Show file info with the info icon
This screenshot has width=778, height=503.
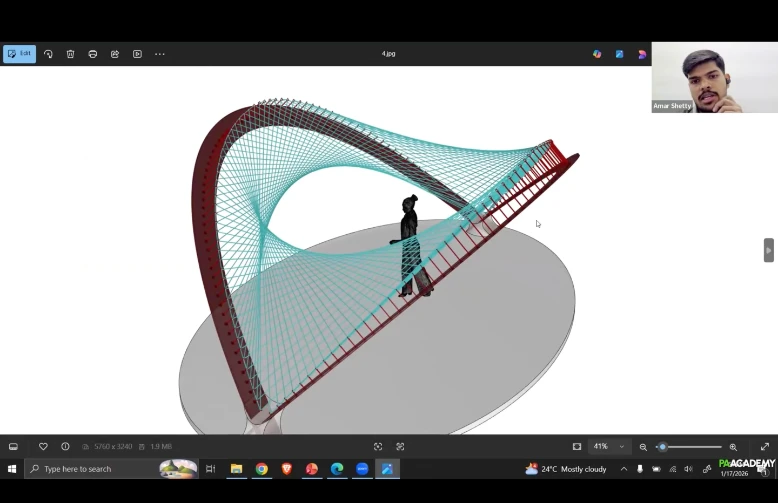coord(65,447)
